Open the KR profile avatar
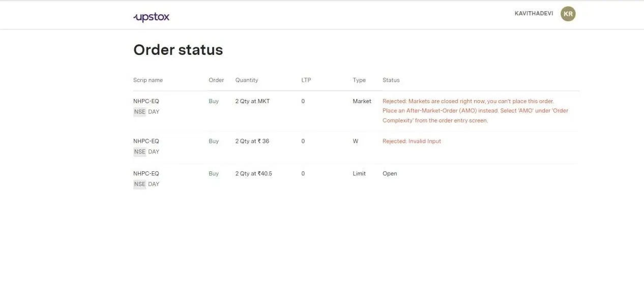 click(568, 14)
